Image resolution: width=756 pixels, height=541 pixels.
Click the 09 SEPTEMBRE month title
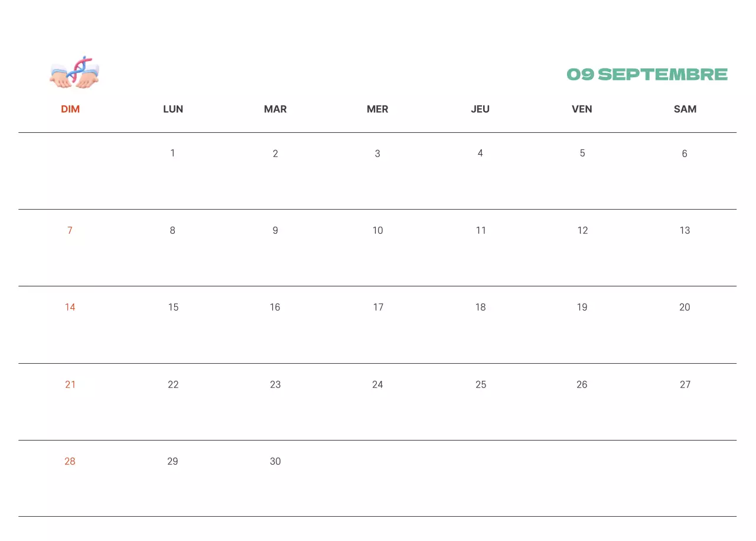point(647,74)
